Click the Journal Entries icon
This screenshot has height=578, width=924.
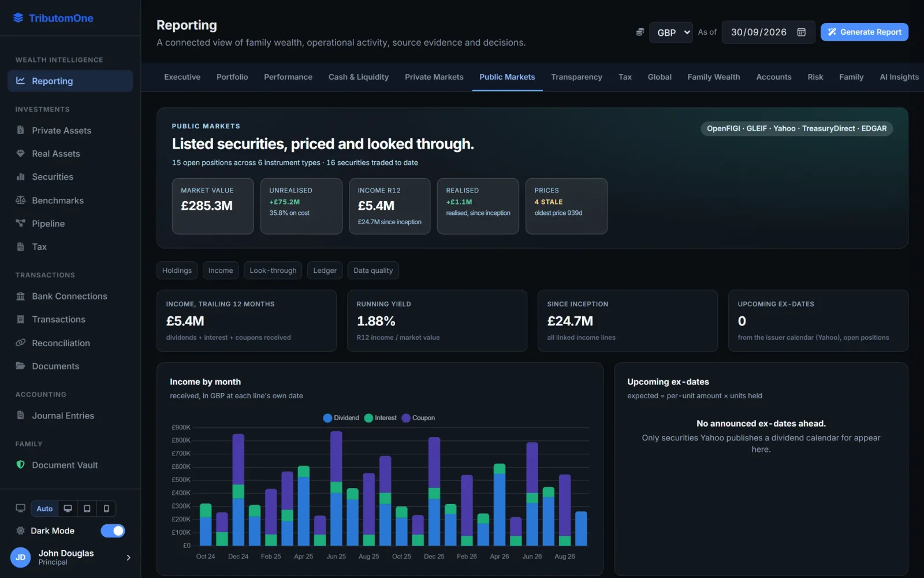point(21,415)
